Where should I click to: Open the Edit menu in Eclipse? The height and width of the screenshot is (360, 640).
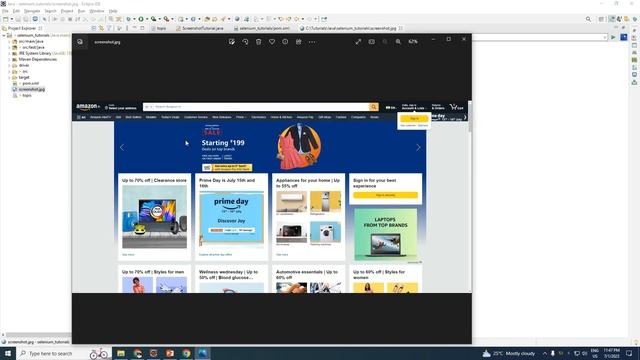pyautogui.click(x=16, y=11)
